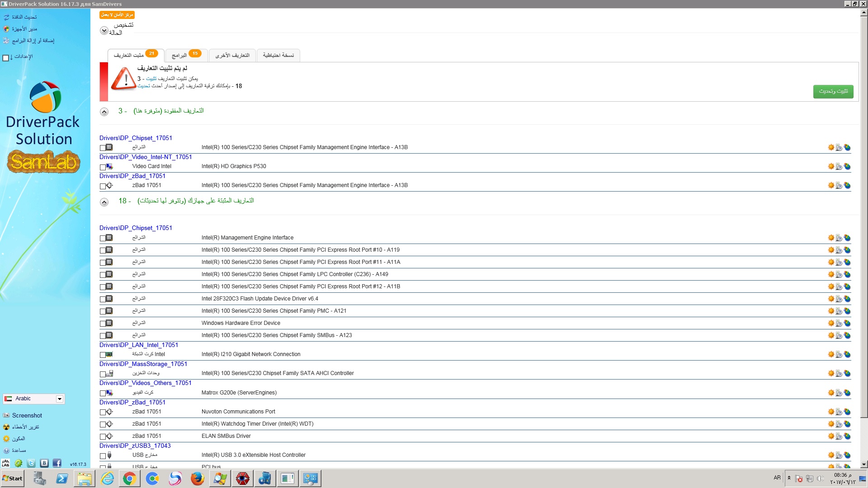Open the Arabic language dropdown

(x=59, y=399)
